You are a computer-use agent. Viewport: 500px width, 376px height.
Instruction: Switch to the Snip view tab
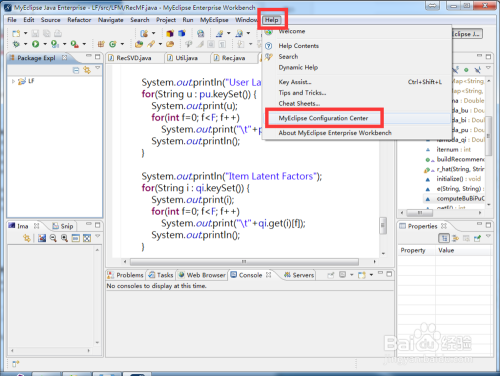[63, 226]
